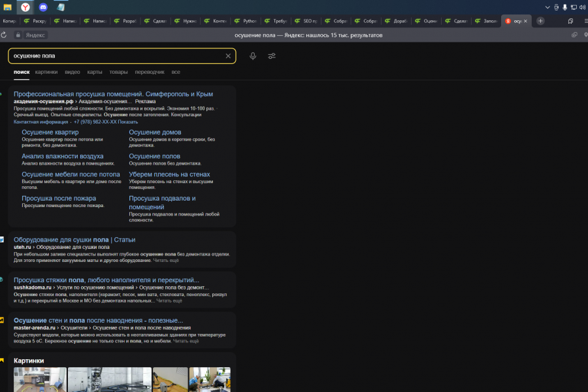
Task: Select the поиск search tab
Action: 22,72
